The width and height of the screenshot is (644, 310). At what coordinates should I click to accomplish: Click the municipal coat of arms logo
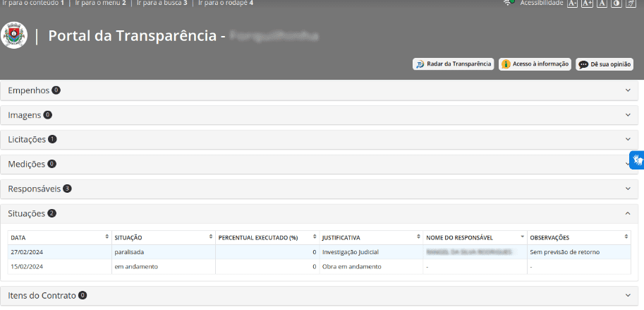point(14,35)
